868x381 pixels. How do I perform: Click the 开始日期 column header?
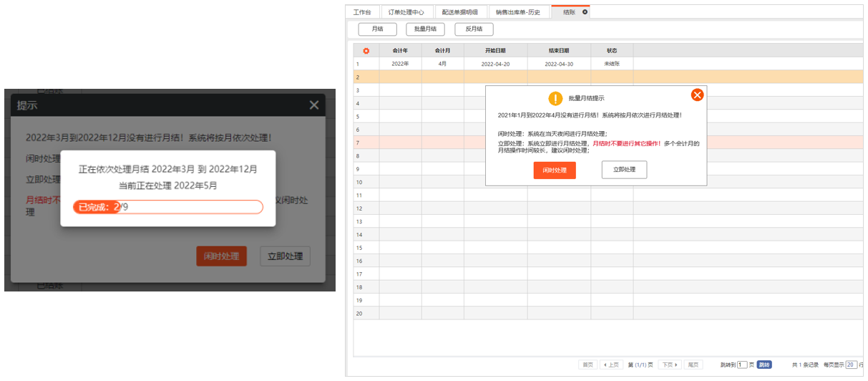point(496,51)
